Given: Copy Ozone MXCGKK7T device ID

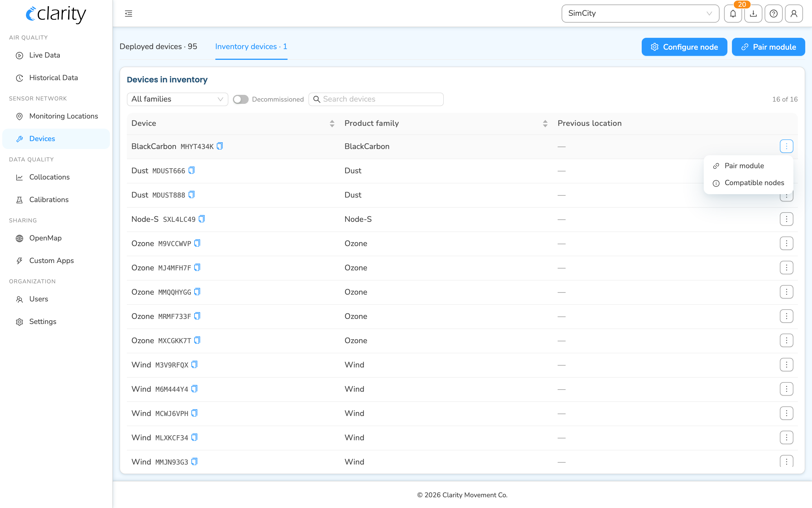Looking at the screenshot, I should click(x=197, y=340).
